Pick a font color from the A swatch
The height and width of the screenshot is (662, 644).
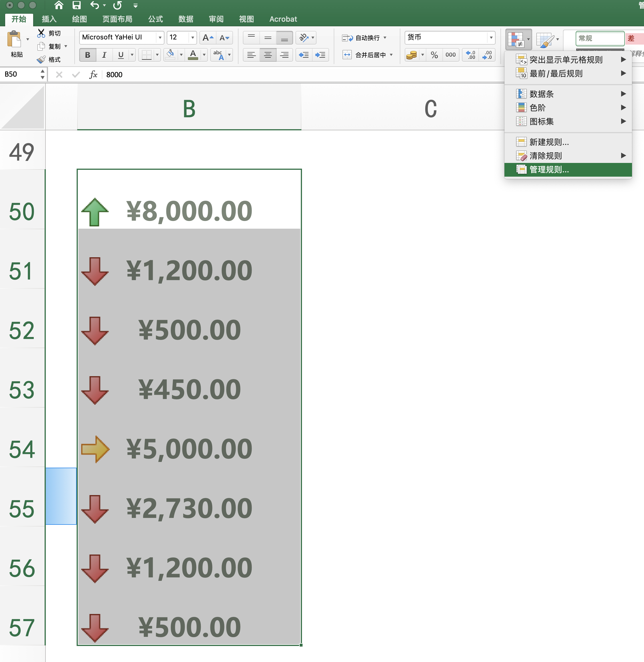pyautogui.click(x=193, y=55)
